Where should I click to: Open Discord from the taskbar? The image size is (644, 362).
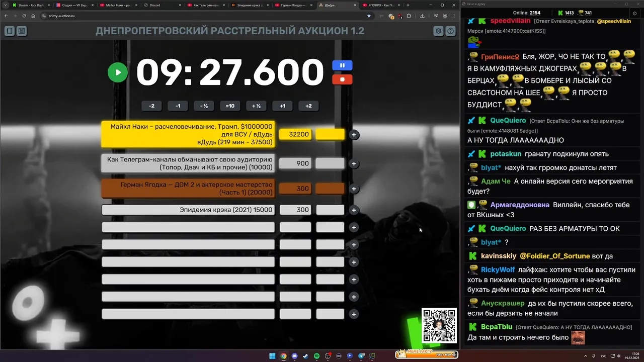294,356
